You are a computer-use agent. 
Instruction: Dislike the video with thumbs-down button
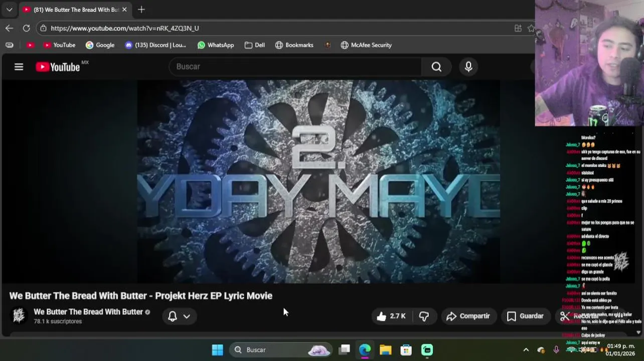(424, 316)
